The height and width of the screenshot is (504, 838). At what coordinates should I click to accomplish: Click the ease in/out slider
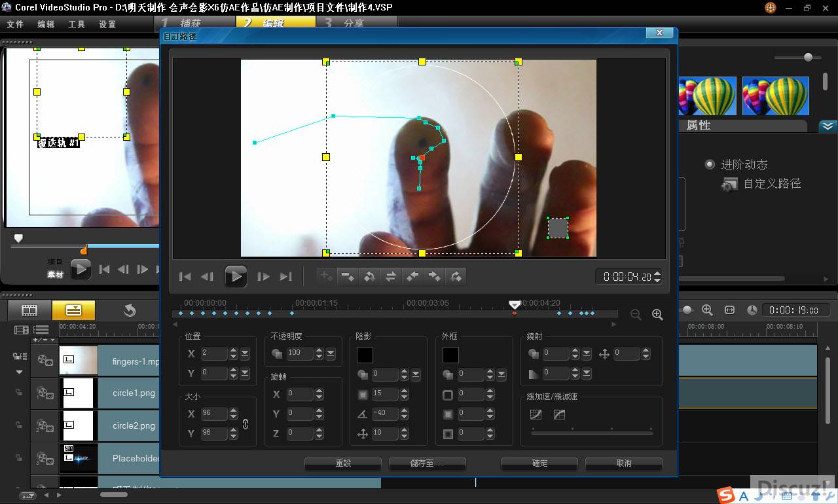(592, 432)
